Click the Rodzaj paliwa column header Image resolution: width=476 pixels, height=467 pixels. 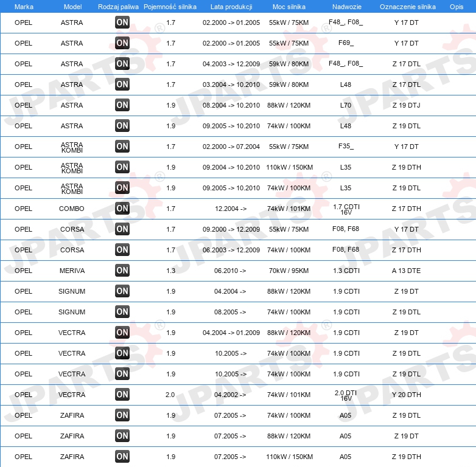coord(118,7)
